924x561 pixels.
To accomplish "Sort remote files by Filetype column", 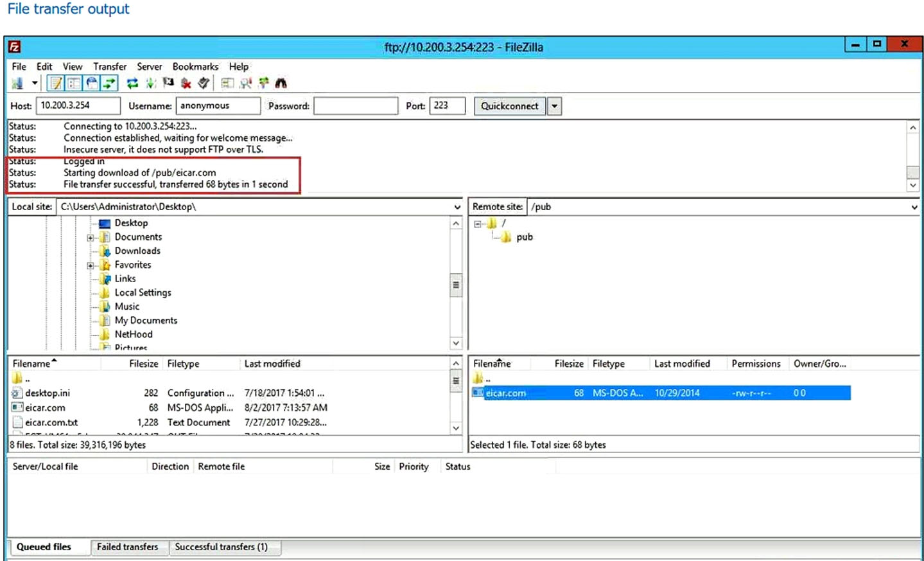I will click(x=608, y=364).
